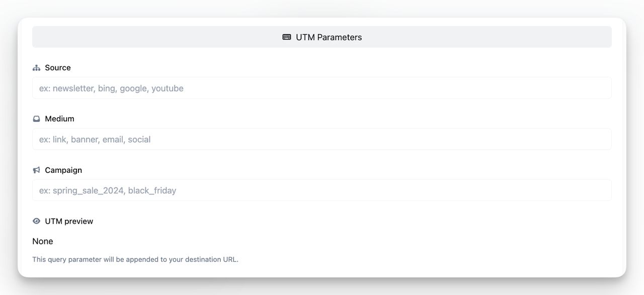Image resolution: width=644 pixels, height=295 pixels.
Task: Click the UTM Parameters header bar
Action: coord(322,37)
